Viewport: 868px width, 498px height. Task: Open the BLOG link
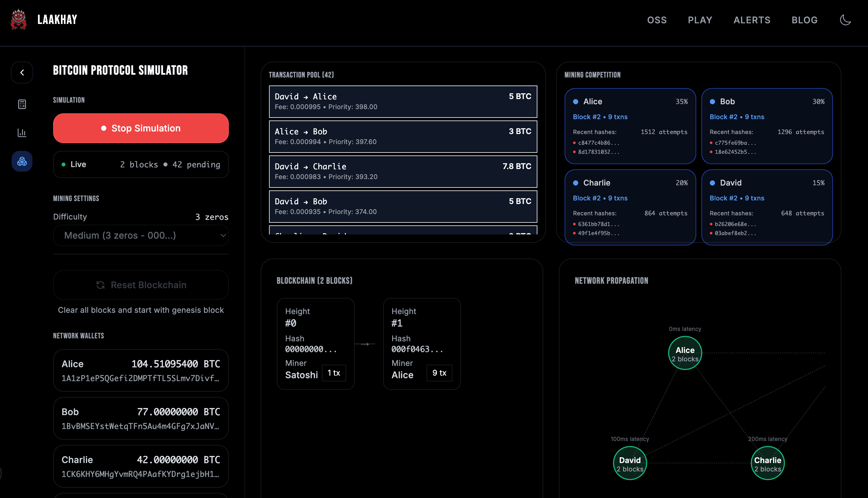click(x=804, y=20)
